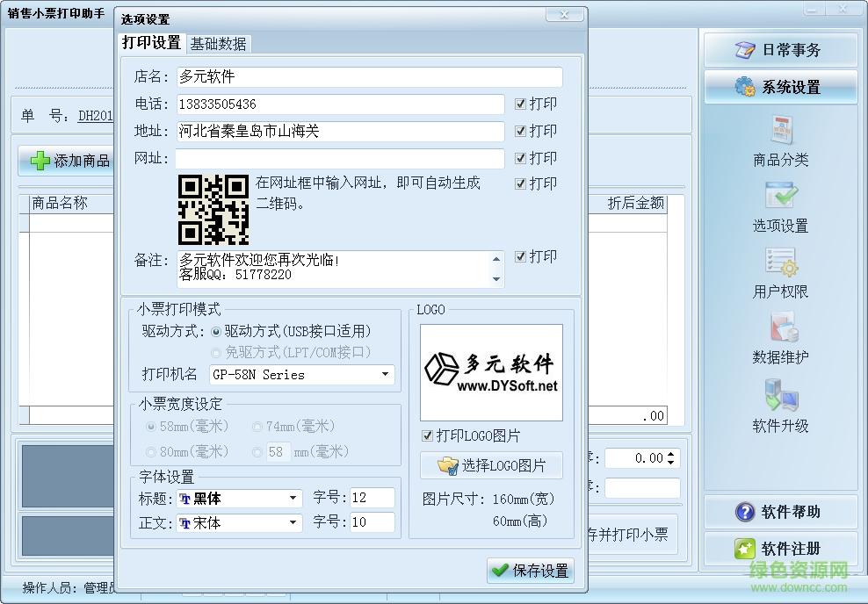Click 选择LOGO图片 to pick a logo
Screen dimensions: 868x604
click(491, 465)
